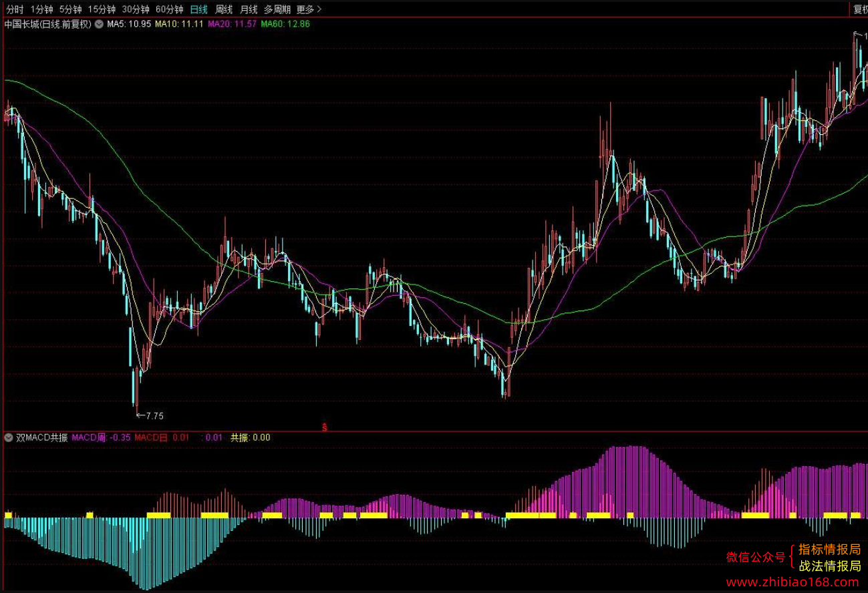Select the 5分钟 period tab
Image resolution: width=868 pixels, height=593 pixels.
[70, 9]
